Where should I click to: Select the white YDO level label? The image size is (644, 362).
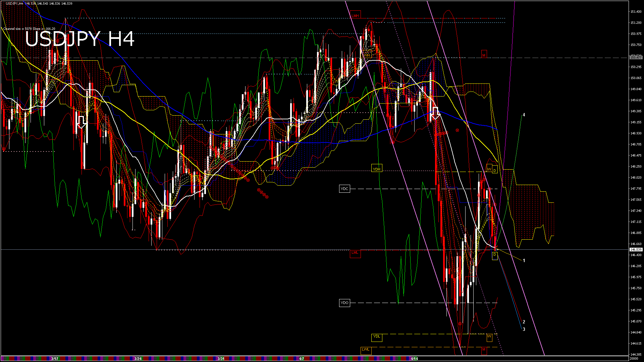(x=344, y=303)
